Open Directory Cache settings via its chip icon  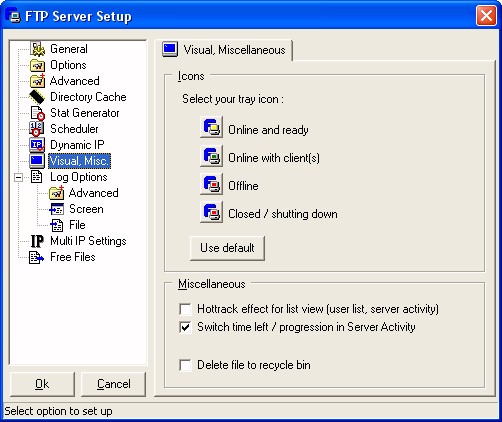tap(37, 97)
